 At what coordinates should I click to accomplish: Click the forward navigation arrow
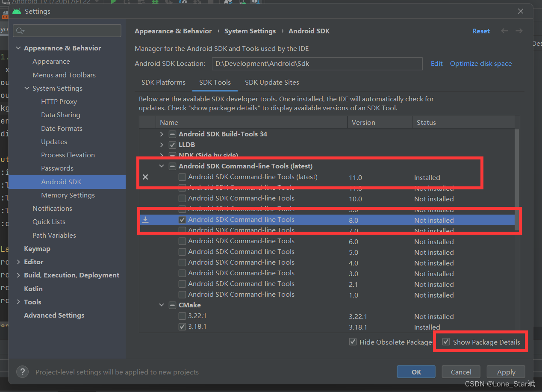point(519,31)
